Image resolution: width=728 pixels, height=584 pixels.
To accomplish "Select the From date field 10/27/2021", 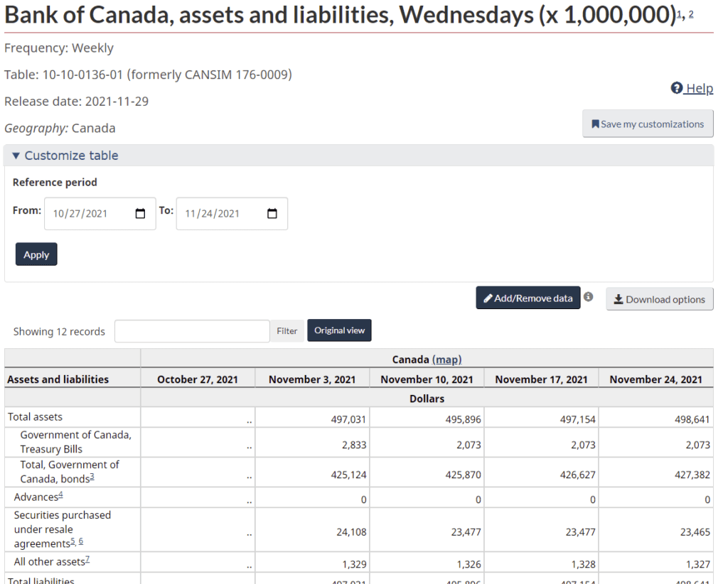I will click(x=100, y=213).
